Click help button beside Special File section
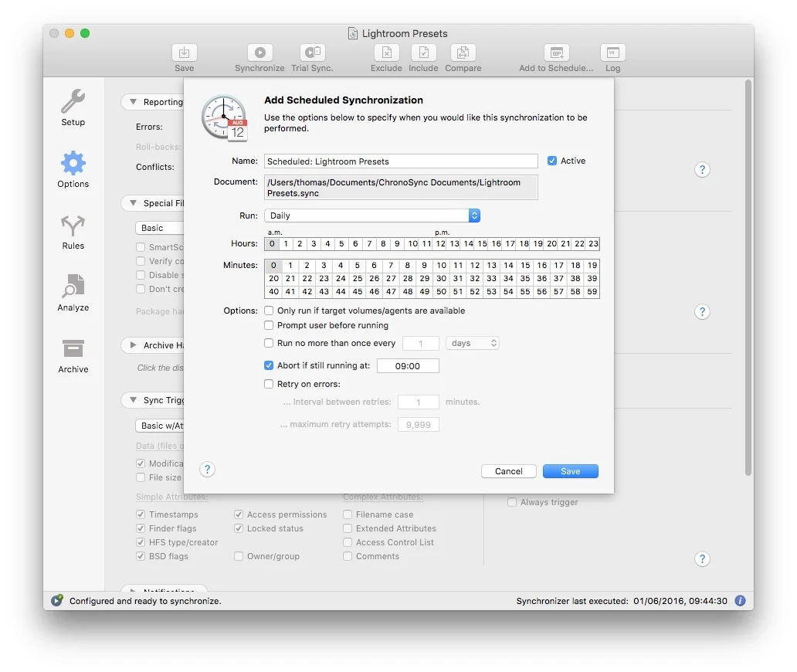This screenshot has height=672, width=797. [702, 311]
